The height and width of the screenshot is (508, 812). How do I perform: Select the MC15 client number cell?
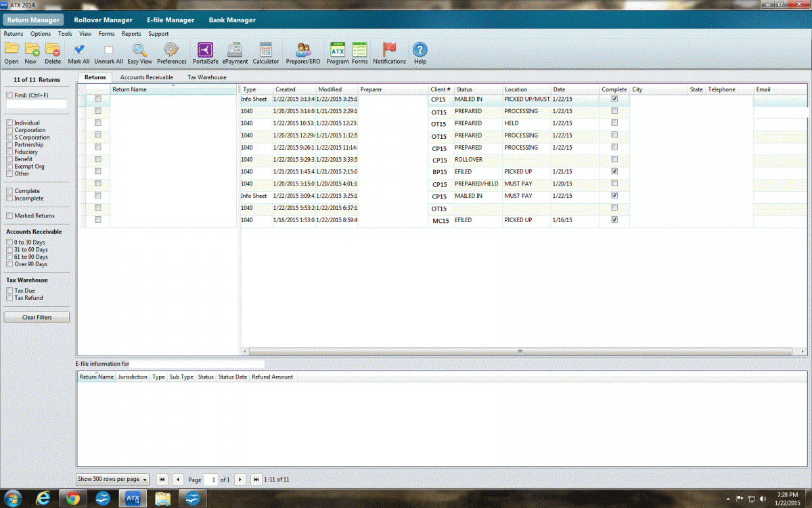441,220
